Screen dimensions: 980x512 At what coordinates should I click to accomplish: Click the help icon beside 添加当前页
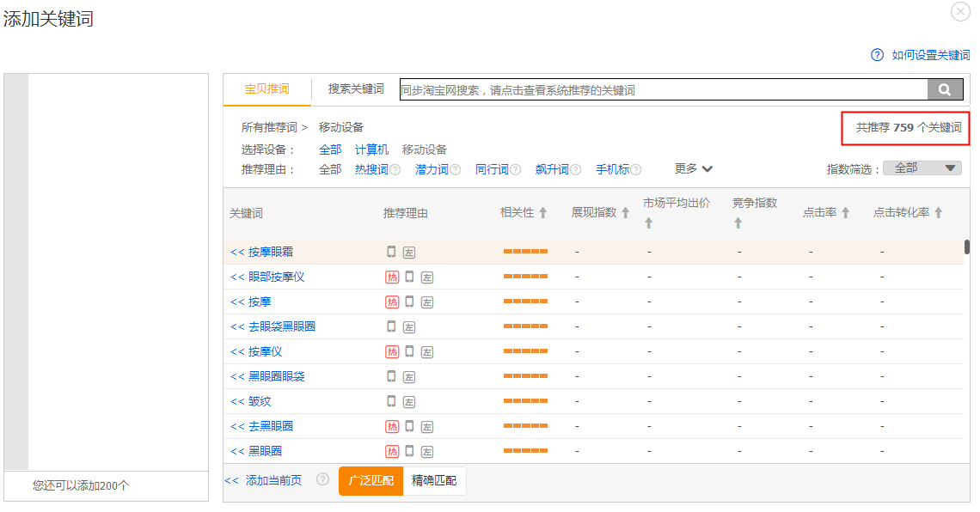point(321,481)
